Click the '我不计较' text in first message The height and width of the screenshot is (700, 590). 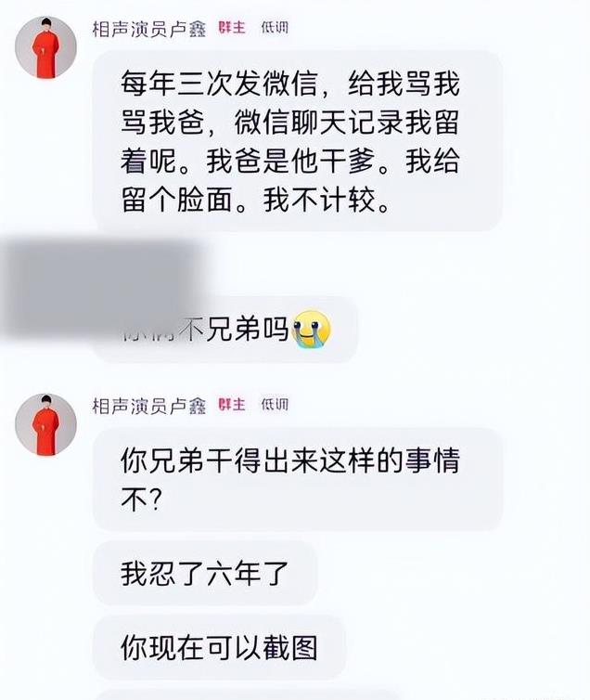click(x=319, y=200)
